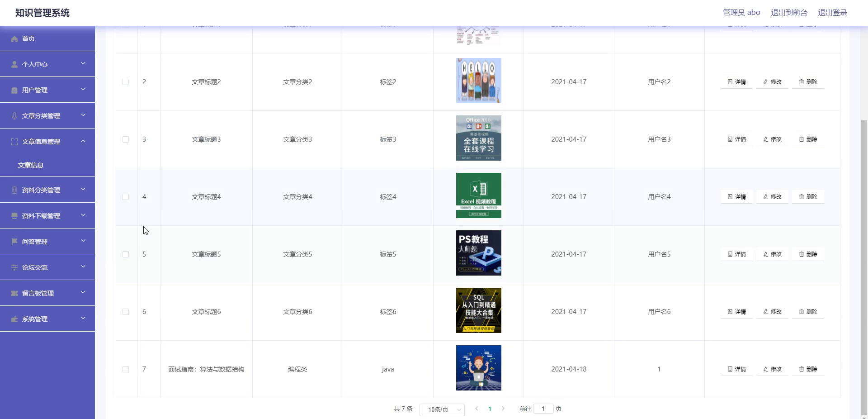
Task: Click the previous page arrow
Action: 476,409
